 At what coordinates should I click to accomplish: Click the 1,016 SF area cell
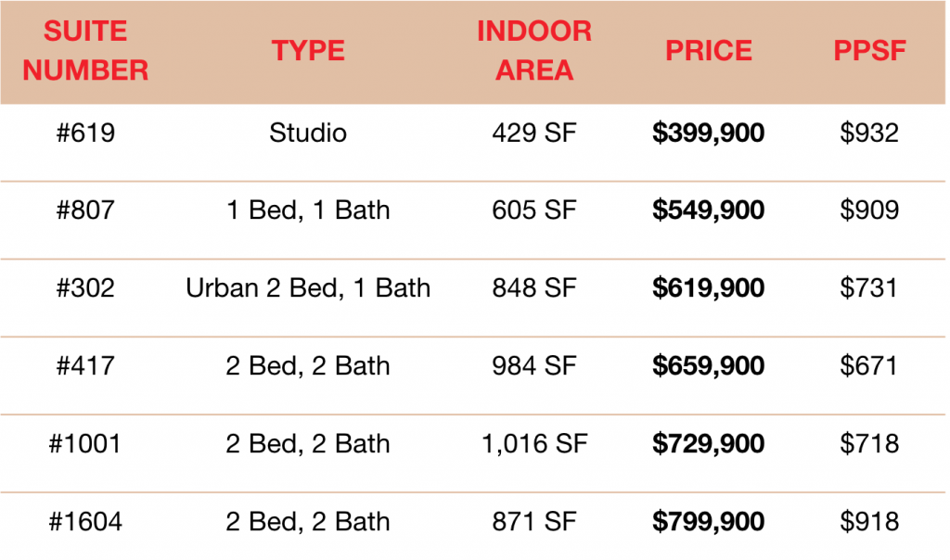(x=534, y=444)
